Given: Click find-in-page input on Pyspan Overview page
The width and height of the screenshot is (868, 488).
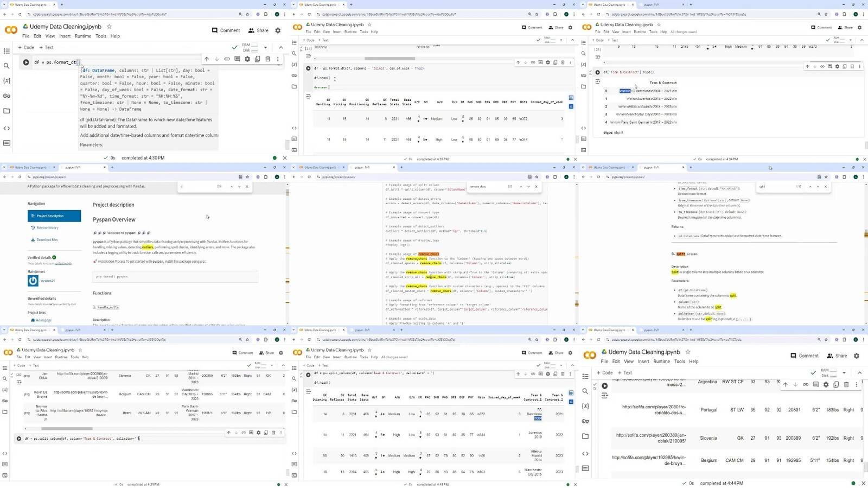Looking at the screenshot, I should (x=198, y=187).
